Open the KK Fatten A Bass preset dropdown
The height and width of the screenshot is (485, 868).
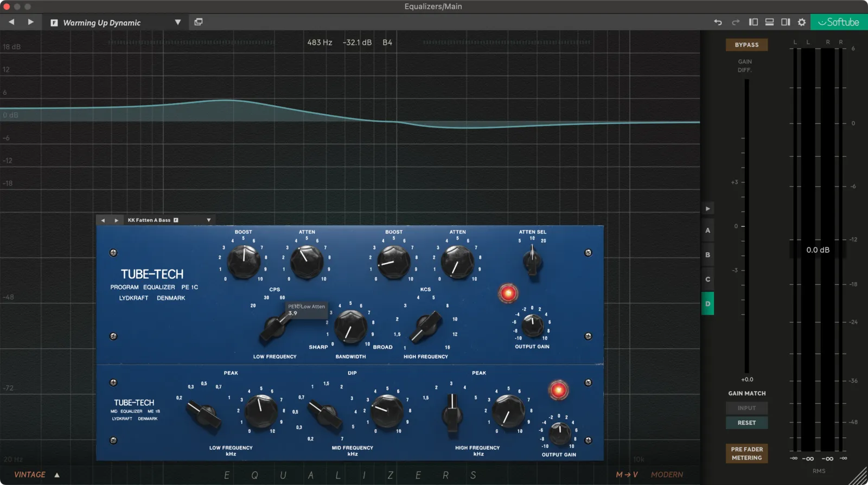coord(209,220)
